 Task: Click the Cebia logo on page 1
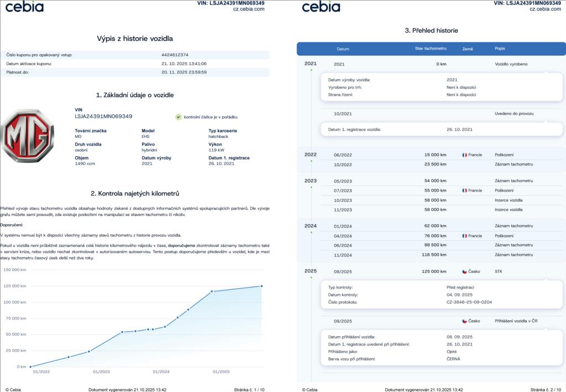pos(25,7)
